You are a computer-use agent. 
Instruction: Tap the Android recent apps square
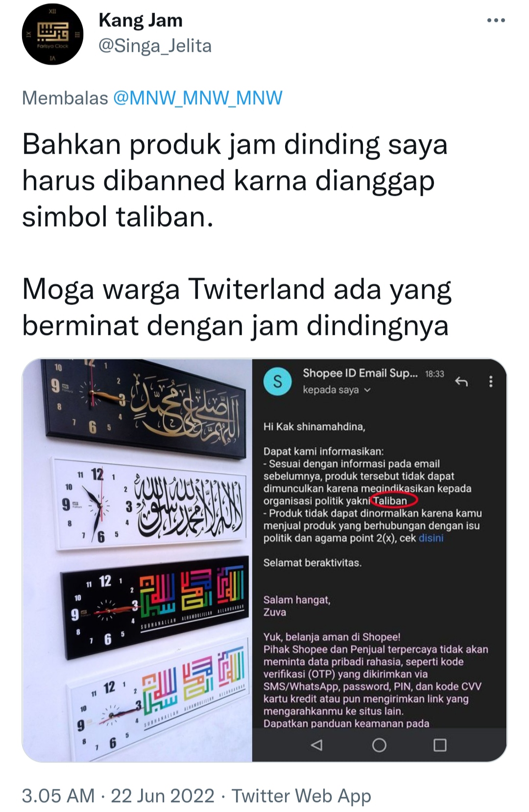click(x=440, y=745)
